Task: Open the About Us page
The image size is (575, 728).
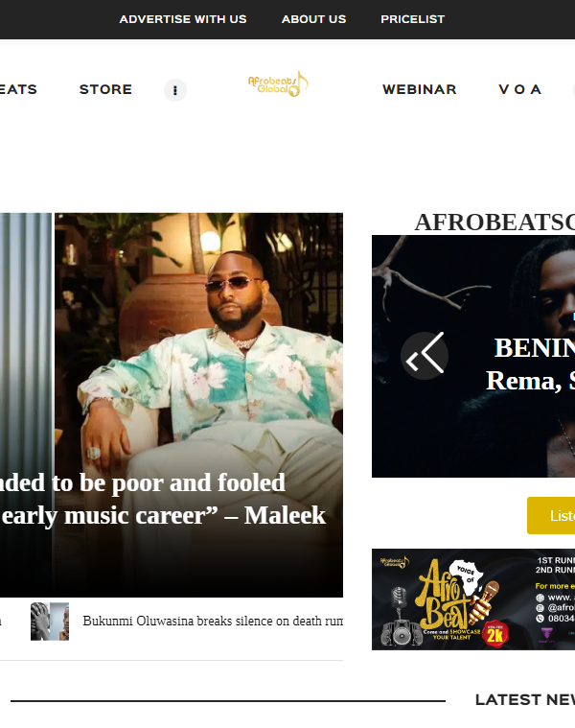Action: 313,19
